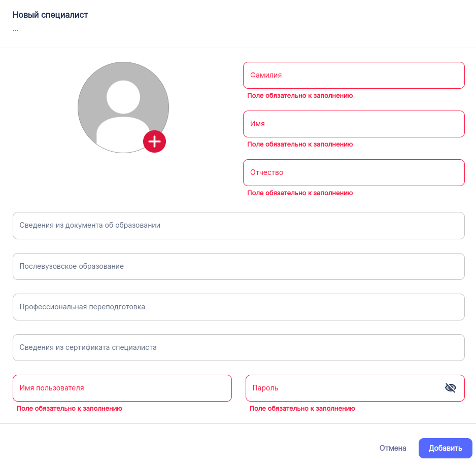Select the Отчество text field
Screen dimensions: 476x467
354,172
